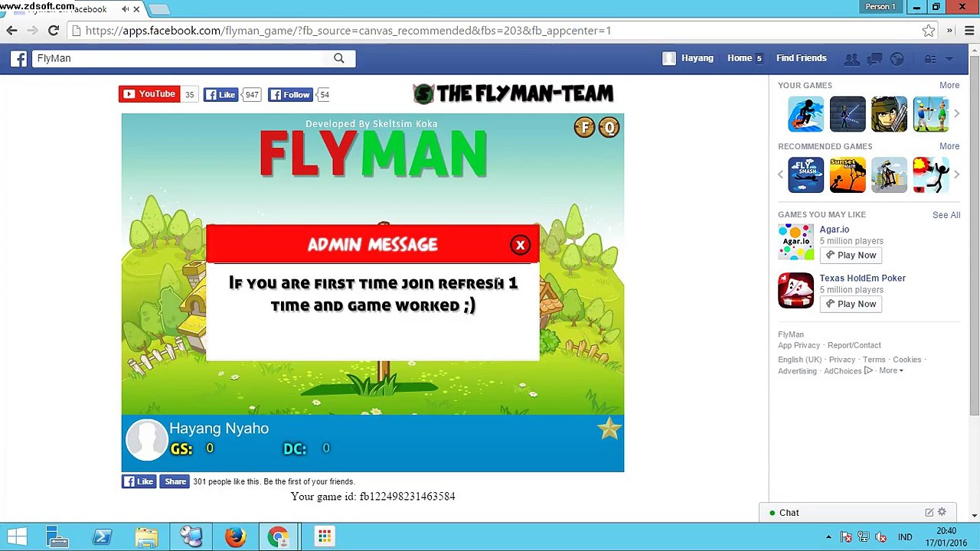Open the dark laser stickman game icon
980x551 pixels.
tap(848, 114)
